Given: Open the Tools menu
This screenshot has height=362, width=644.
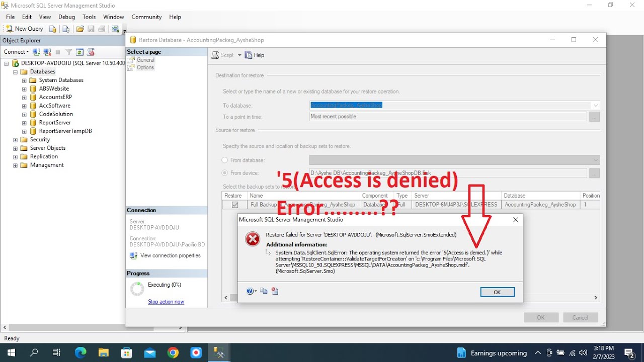Looking at the screenshot, I should [x=89, y=17].
